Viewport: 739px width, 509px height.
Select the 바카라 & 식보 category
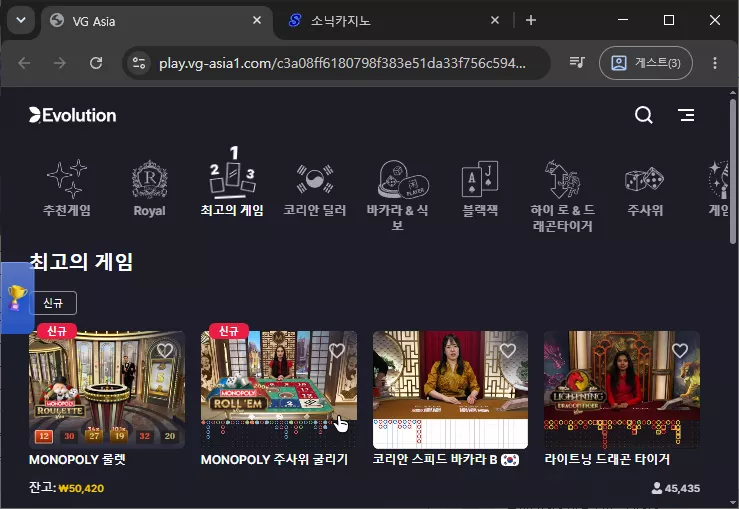pyautogui.click(x=397, y=196)
